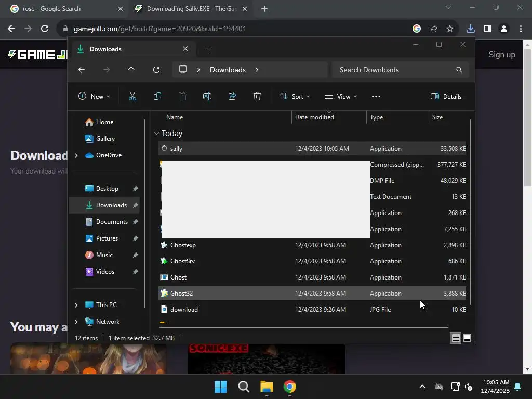Switch to large thumbnails view icon
This screenshot has width=532, height=399.
pos(467,338)
